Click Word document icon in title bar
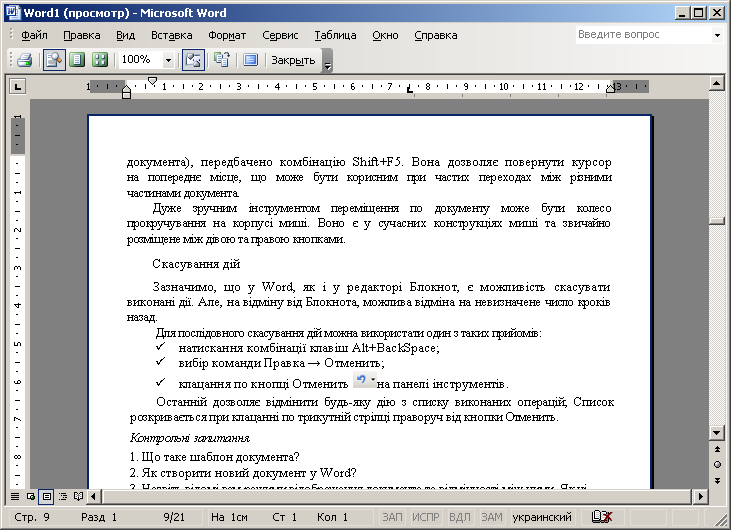The height and width of the screenshot is (530, 731). (x=13, y=13)
